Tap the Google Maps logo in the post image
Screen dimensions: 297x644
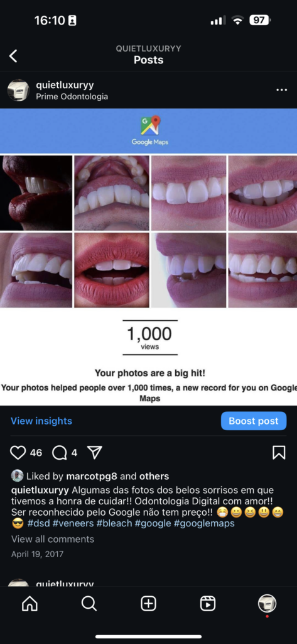point(149,131)
